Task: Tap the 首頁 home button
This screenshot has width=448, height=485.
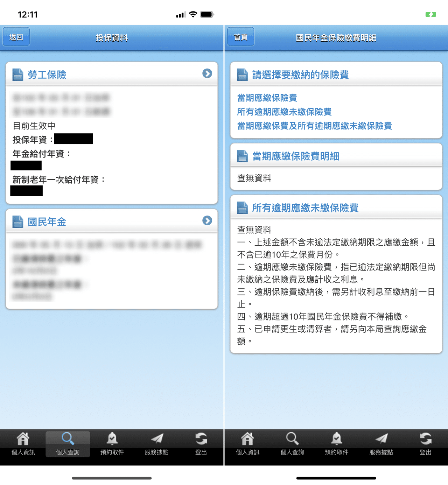Action: point(240,37)
